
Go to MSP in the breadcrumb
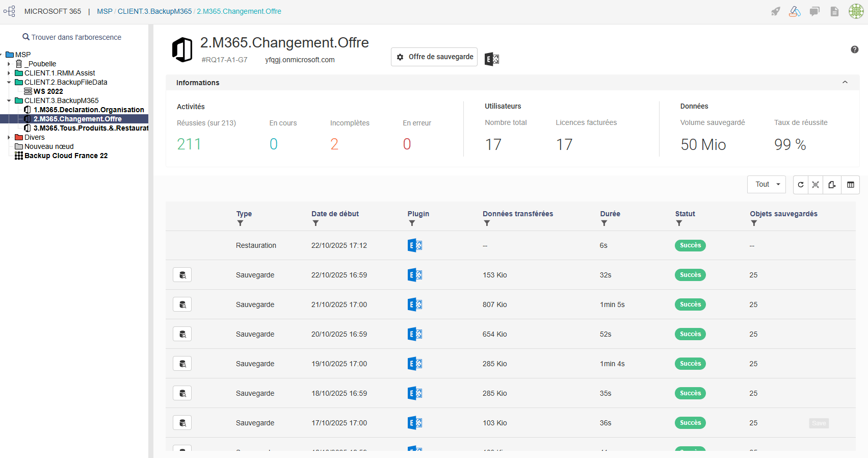(104, 11)
